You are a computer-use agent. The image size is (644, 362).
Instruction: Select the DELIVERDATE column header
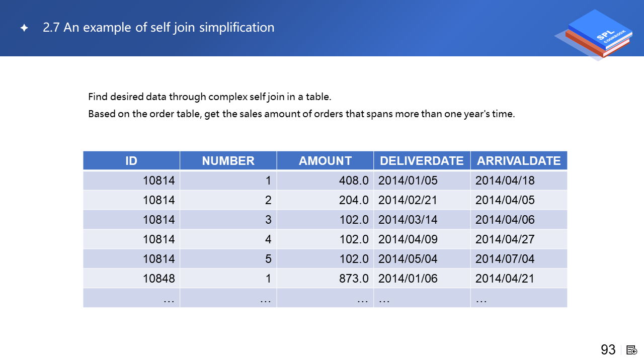click(422, 161)
